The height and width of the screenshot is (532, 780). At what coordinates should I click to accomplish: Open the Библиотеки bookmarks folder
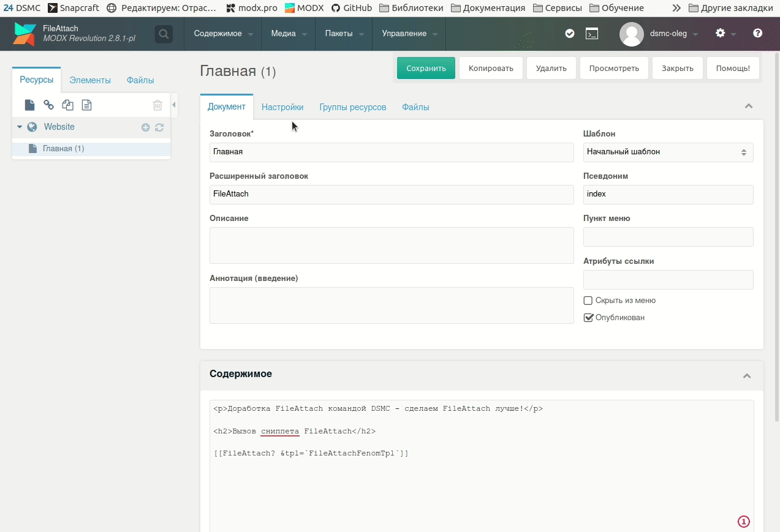[411, 8]
